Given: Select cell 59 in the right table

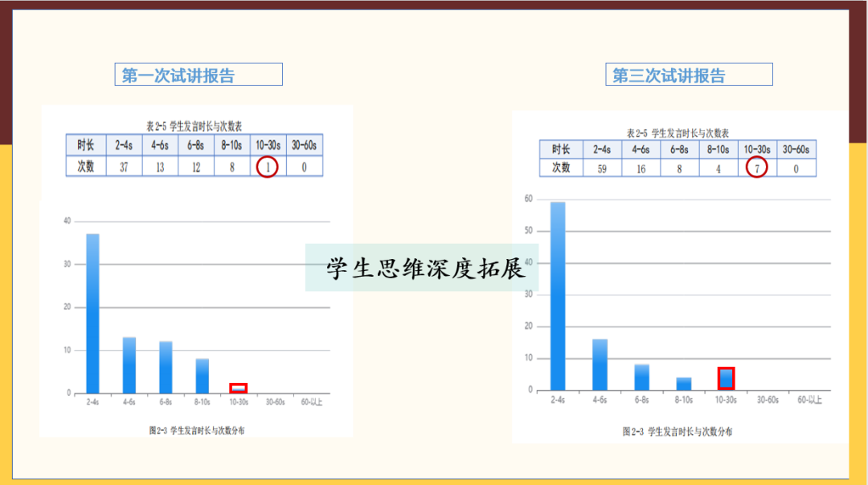Looking at the screenshot, I should tap(601, 168).
